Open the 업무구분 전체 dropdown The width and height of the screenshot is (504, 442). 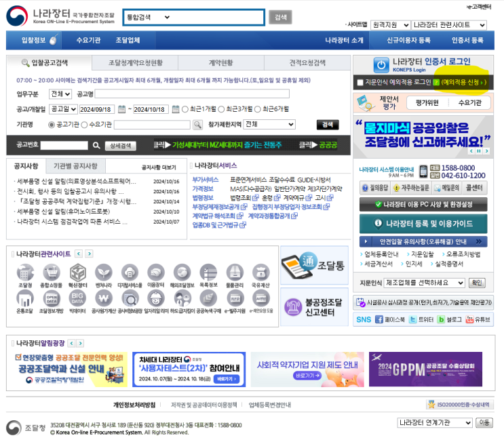(x=60, y=94)
